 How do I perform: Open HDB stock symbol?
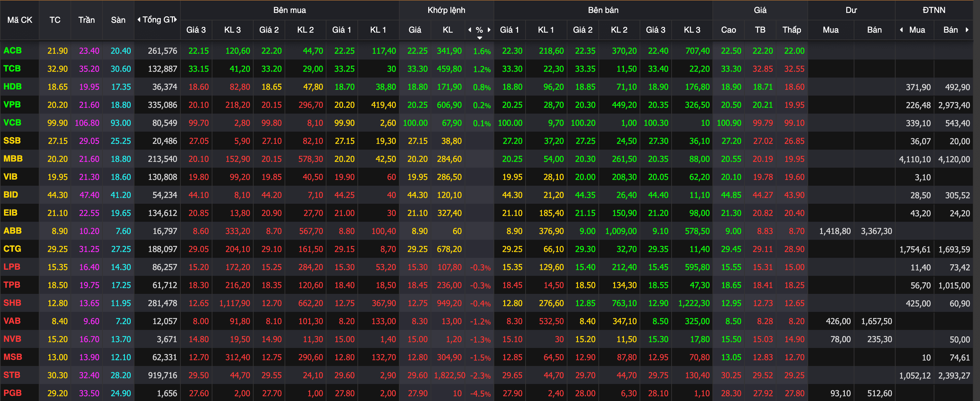coord(13,87)
